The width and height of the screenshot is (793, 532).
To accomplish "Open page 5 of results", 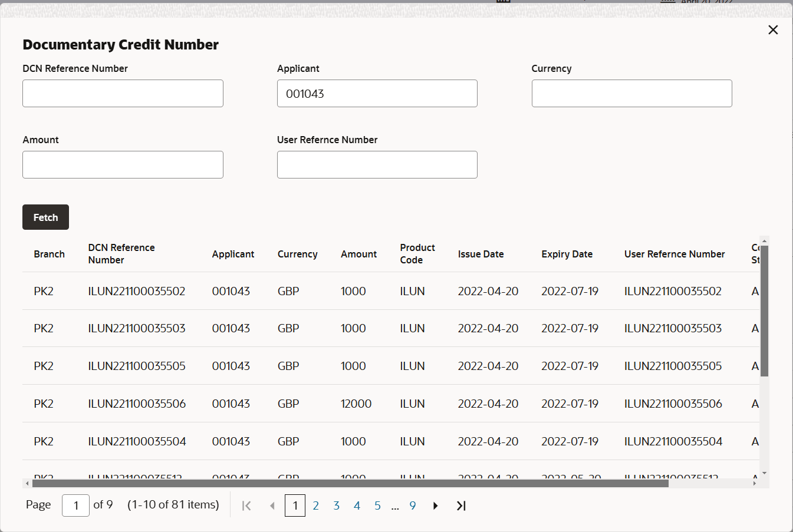I will (x=377, y=505).
